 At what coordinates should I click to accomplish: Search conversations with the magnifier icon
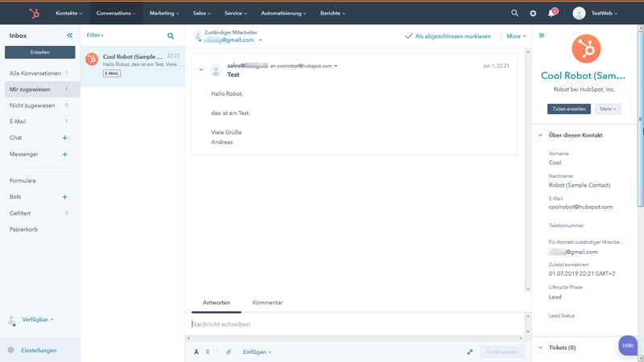(171, 36)
